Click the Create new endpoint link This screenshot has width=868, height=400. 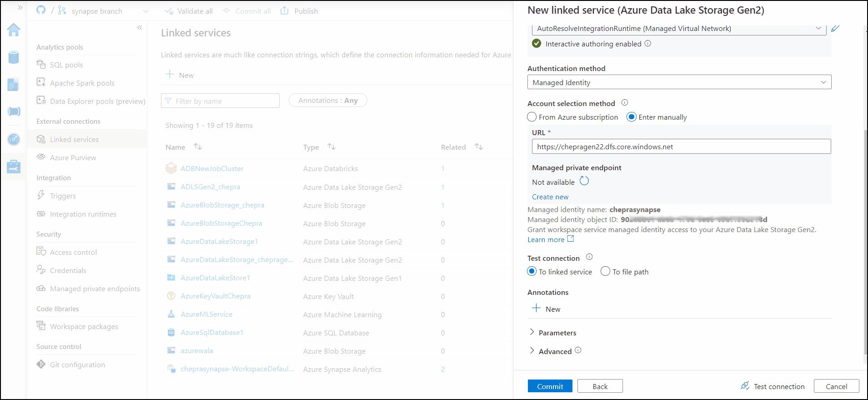(x=550, y=197)
